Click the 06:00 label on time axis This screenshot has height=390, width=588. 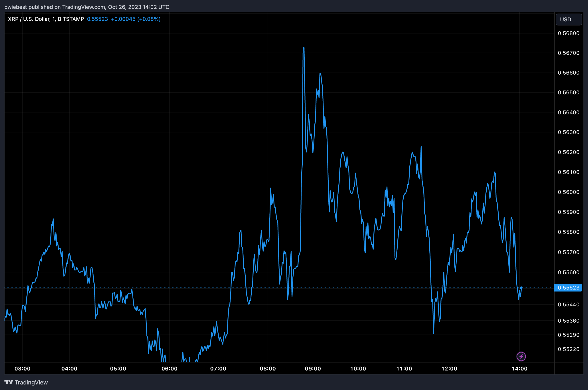coord(169,369)
